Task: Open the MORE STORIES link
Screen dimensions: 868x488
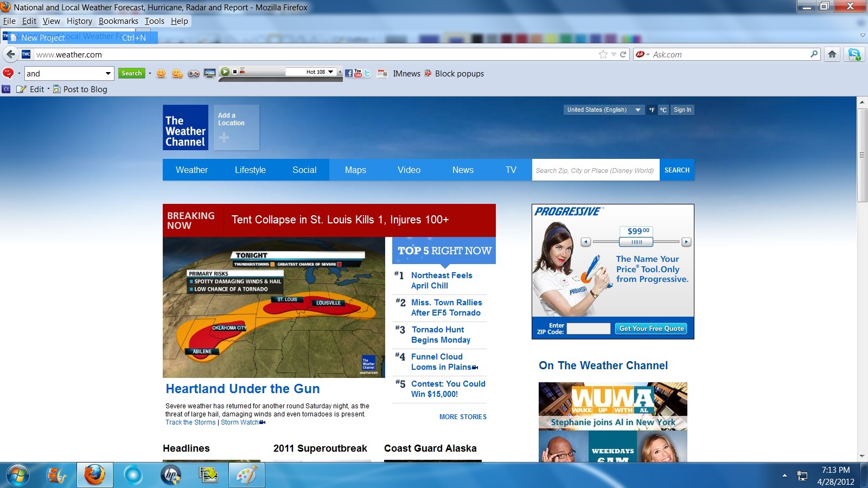Action: click(463, 417)
